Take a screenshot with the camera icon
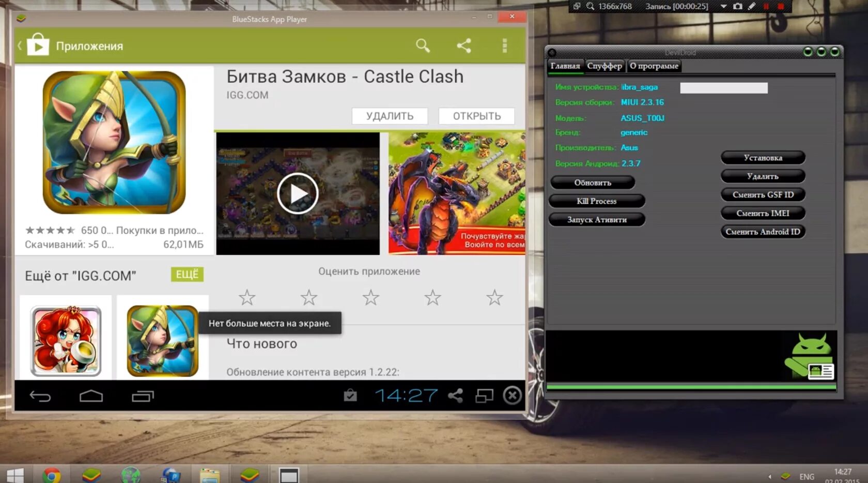The image size is (868, 483). pyautogui.click(x=738, y=6)
